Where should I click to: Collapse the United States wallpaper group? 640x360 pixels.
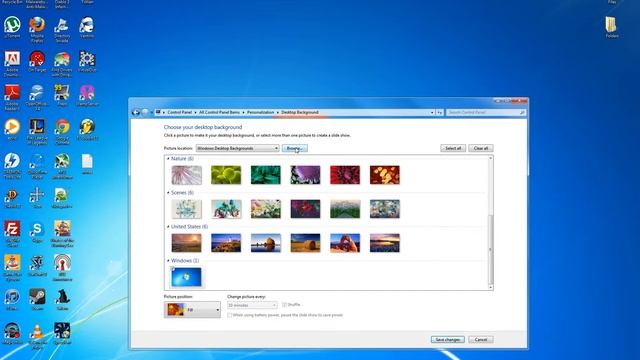pos(168,227)
